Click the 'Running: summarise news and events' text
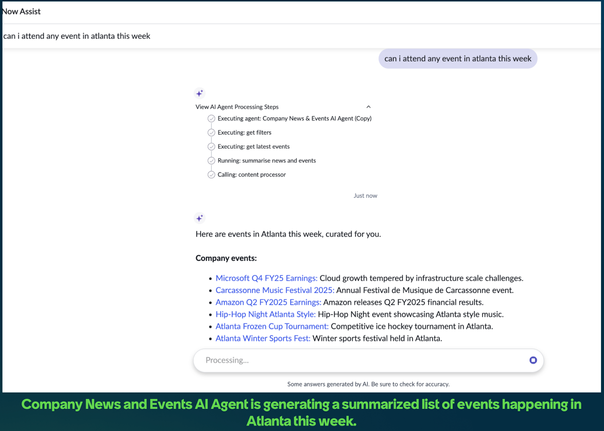Viewport: 604px width, 431px height. [x=267, y=161]
